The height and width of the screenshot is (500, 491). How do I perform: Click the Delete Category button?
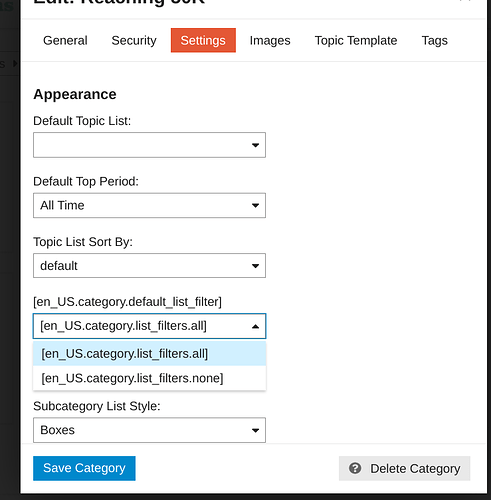[x=404, y=468]
